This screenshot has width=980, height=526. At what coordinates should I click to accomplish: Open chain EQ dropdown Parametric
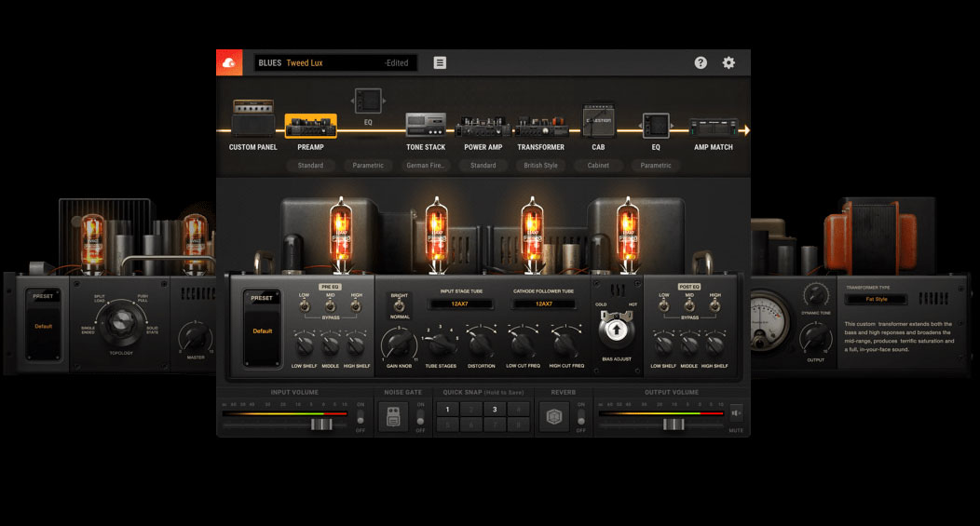click(x=656, y=166)
